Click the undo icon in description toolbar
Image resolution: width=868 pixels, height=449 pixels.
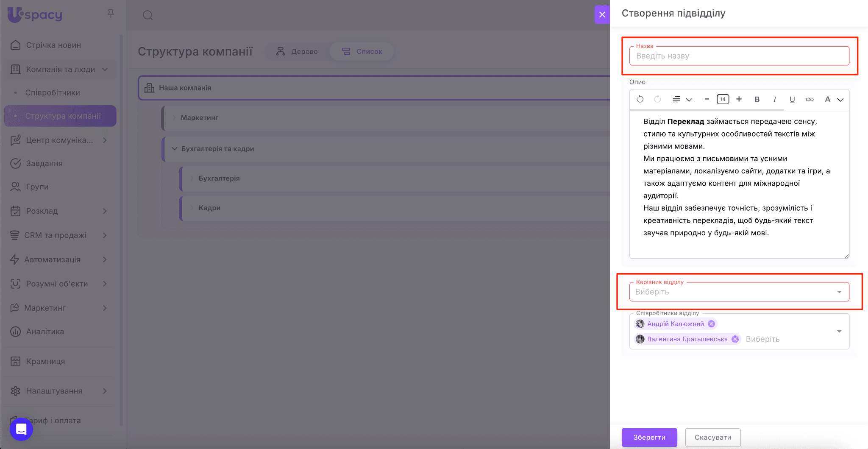click(x=640, y=99)
